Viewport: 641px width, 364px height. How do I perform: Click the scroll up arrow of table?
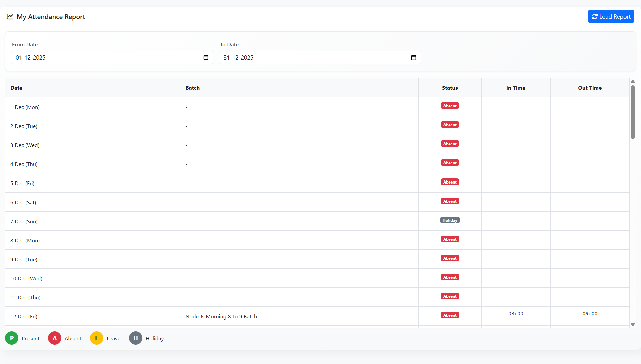point(633,81)
